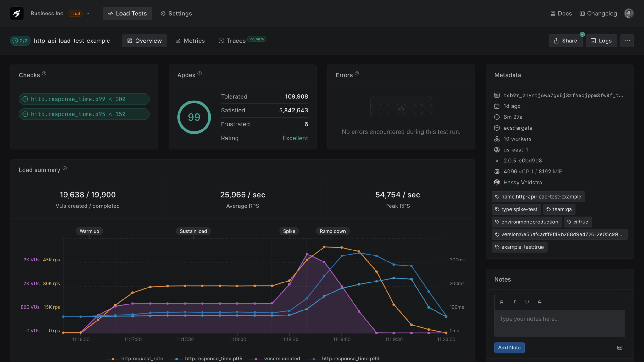Open the user profile avatar
This screenshot has width=644, height=362.
pos(629,13)
